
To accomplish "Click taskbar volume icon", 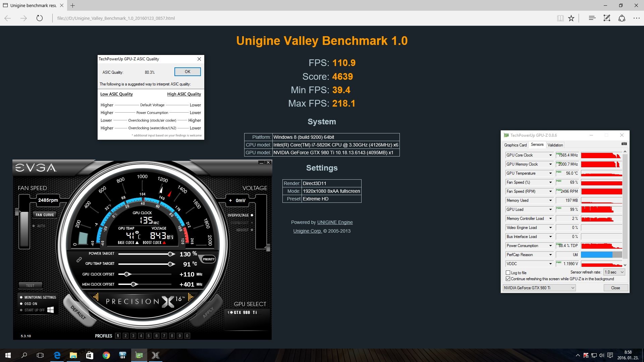I will coord(602,355).
